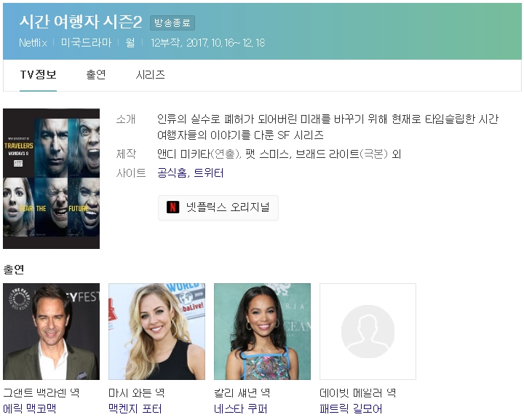
Task: Click the Netflix channel text in header
Action: point(33,43)
